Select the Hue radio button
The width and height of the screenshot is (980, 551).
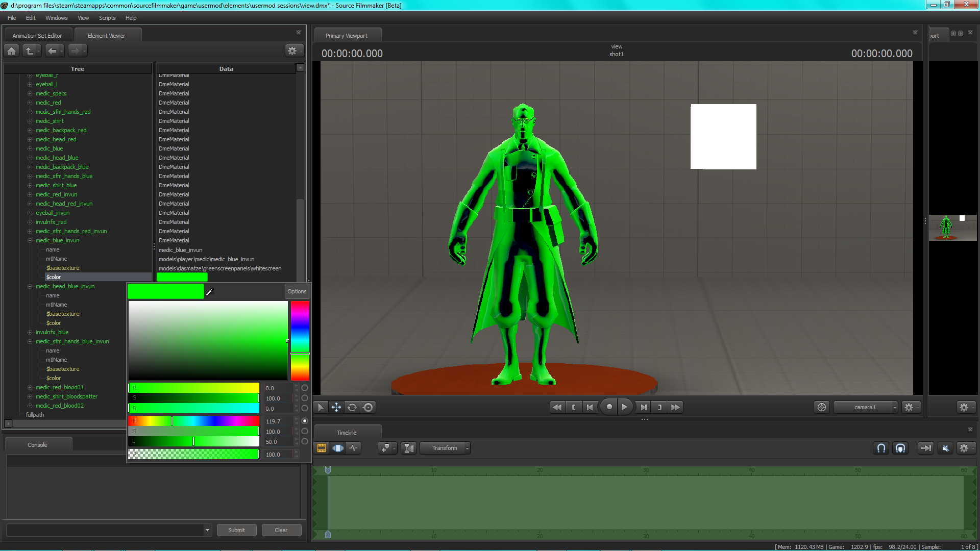click(x=305, y=421)
